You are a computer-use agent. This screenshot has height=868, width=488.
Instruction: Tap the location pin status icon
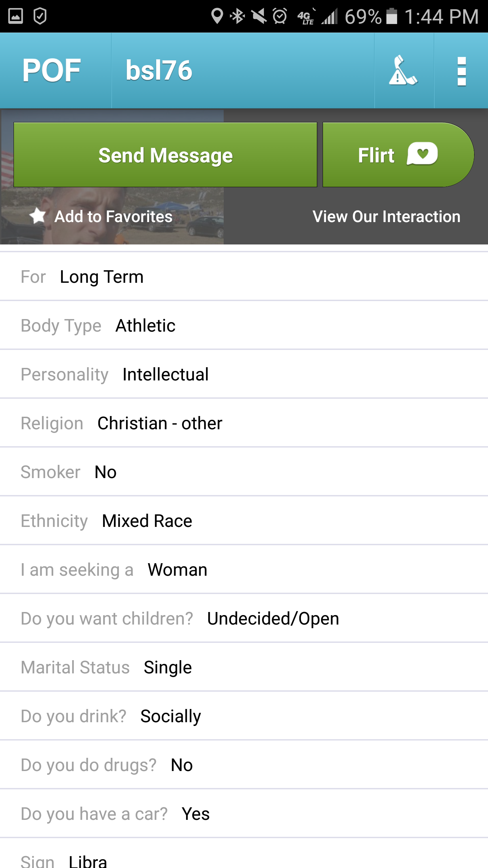[x=217, y=16]
